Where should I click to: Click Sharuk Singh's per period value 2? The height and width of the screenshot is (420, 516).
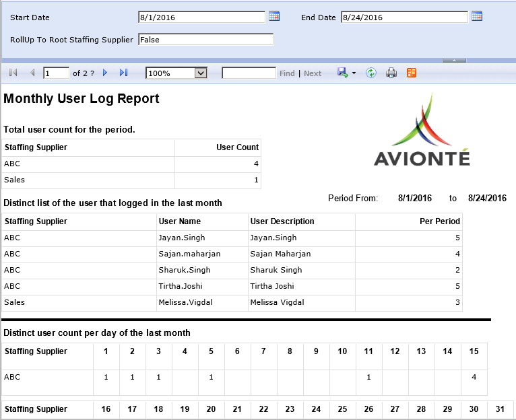(457, 270)
